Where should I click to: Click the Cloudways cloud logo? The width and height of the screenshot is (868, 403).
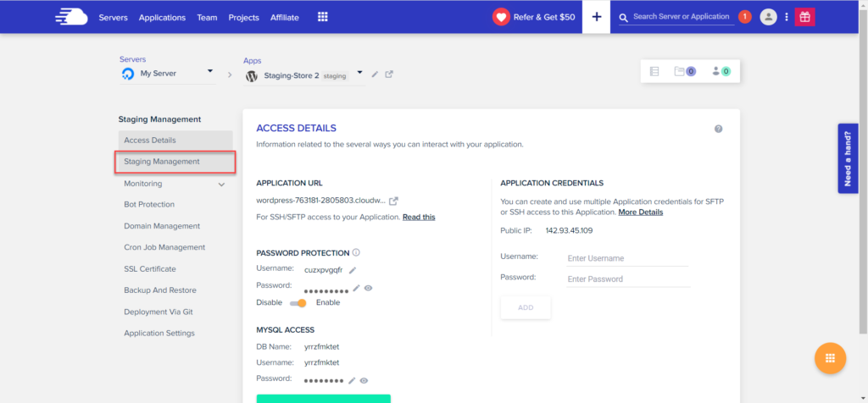[71, 17]
